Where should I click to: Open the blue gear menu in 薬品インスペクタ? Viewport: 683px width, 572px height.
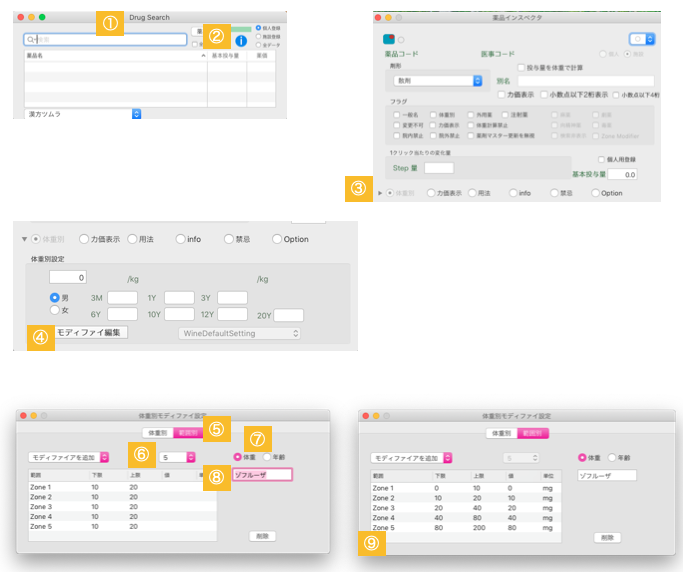[x=643, y=38]
